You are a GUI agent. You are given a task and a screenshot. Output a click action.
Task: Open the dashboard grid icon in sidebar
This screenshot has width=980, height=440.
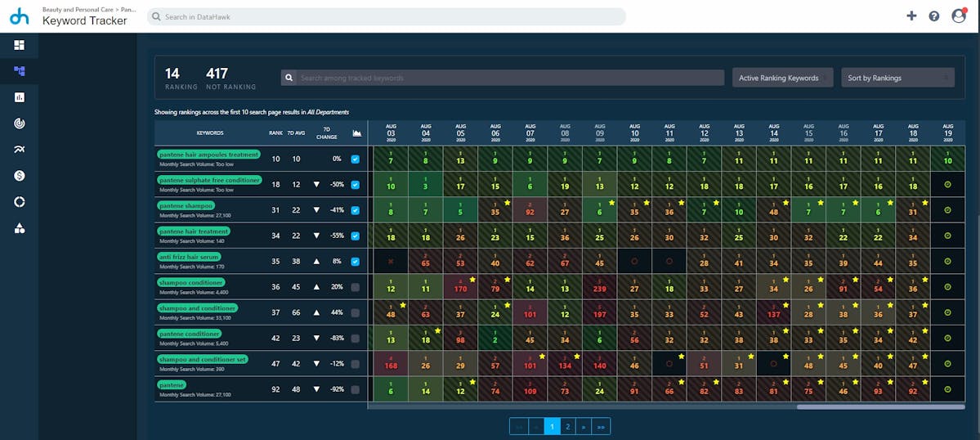[20, 45]
